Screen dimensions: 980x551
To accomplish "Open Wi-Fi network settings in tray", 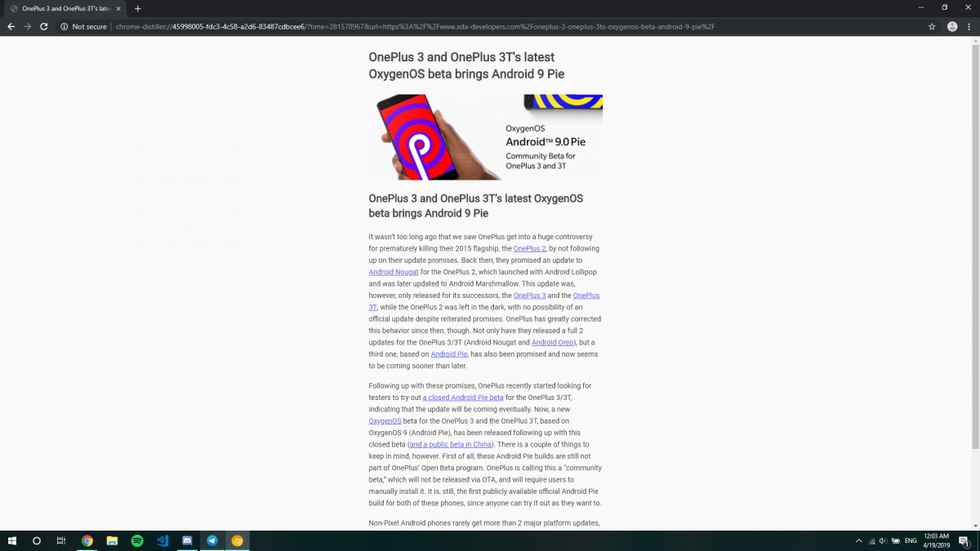I will pos(871,540).
